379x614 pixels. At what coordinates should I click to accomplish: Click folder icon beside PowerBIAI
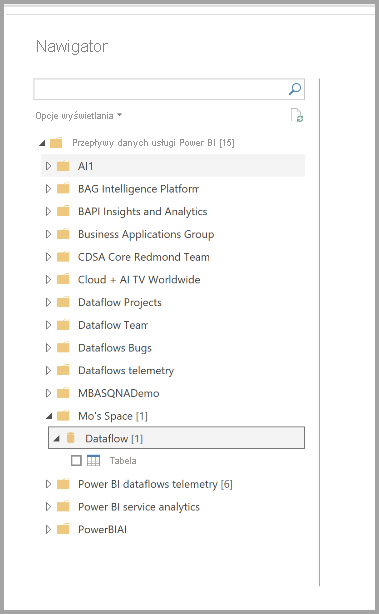[x=63, y=530]
